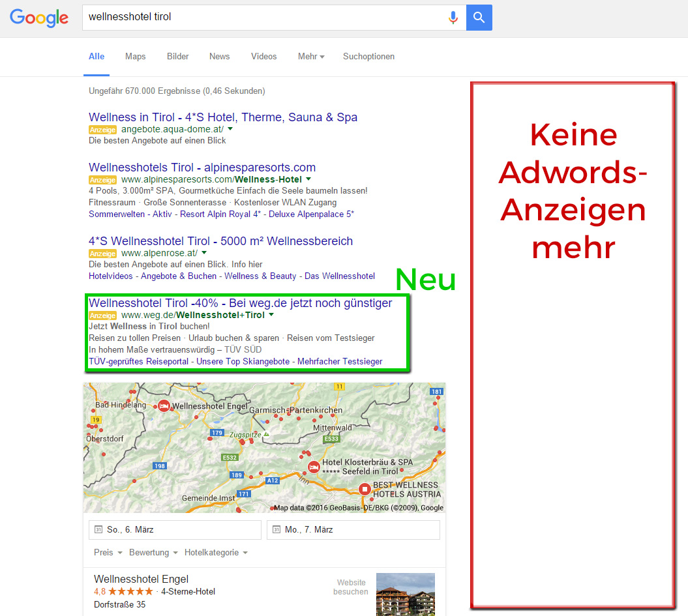Open 'Wellnesshotel Tirol -40% - Bei weg.de' ad
This screenshot has width=688, height=616.
(241, 303)
